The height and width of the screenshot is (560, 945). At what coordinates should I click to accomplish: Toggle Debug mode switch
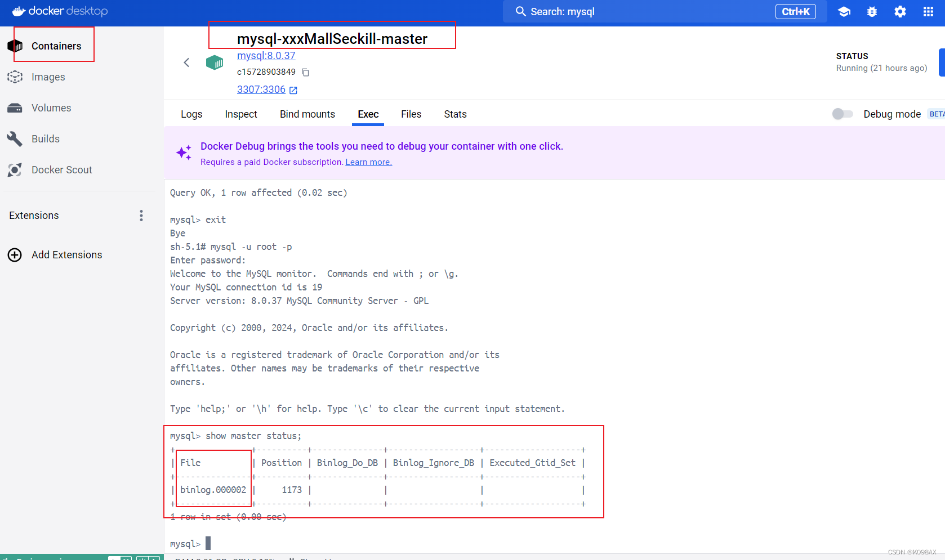(843, 114)
